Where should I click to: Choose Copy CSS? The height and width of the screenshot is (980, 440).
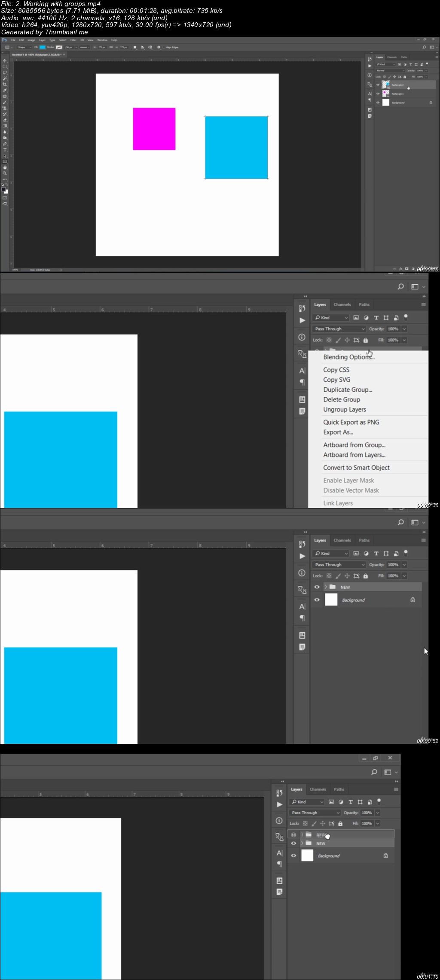[x=336, y=370]
